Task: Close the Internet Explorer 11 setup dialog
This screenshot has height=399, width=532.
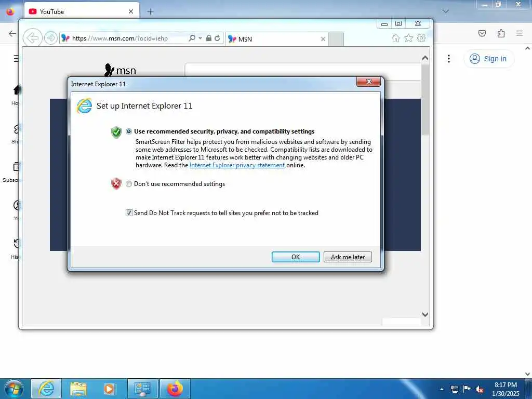Action: click(368, 82)
